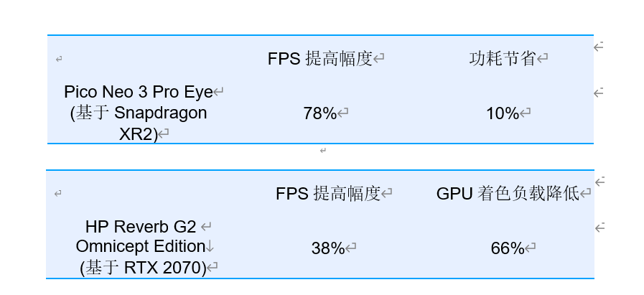Click the end-of-row mark after 功耗节省 row
This screenshot has width=644, height=295.
599,47
